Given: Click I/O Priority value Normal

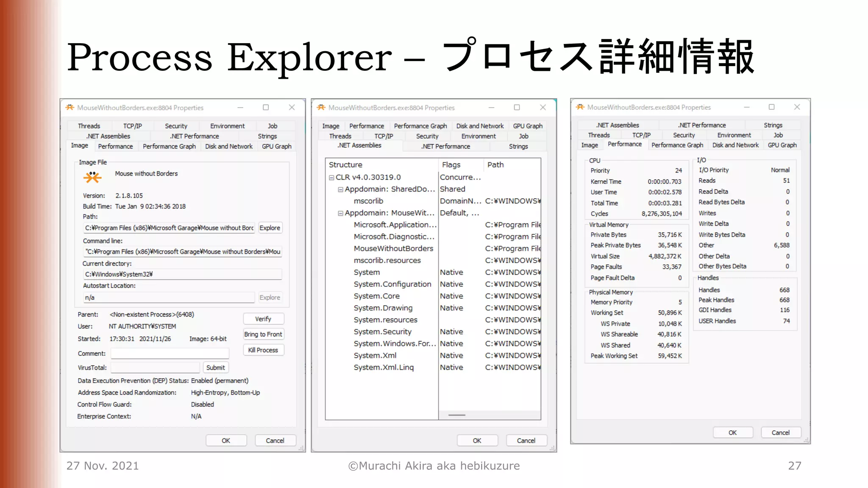Looking at the screenshot, I should pyautogui.click(x=780, y=170).
